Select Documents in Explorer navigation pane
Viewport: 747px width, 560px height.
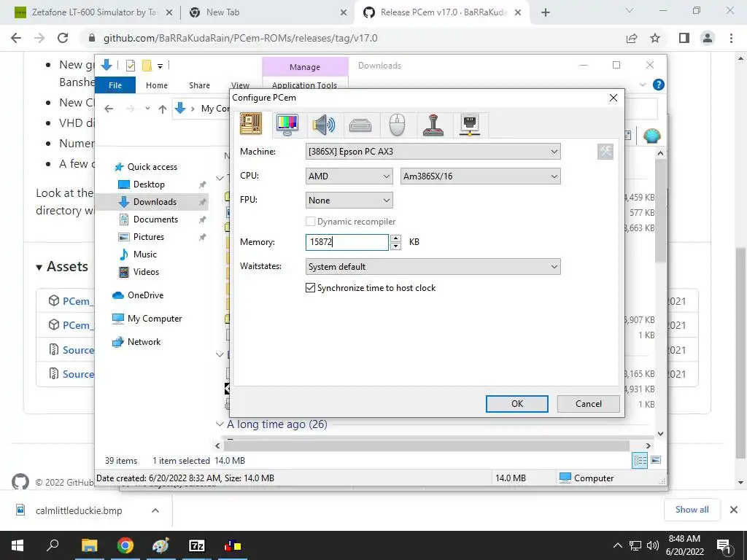coord(155,219)
